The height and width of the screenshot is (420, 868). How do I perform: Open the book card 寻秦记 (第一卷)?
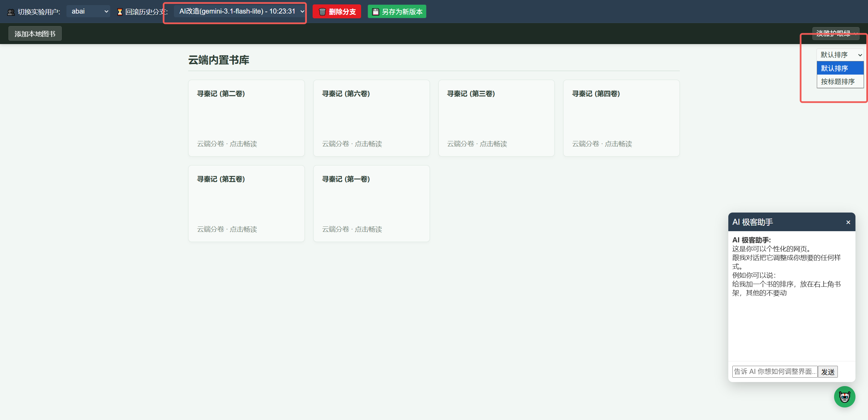point(371,203)
